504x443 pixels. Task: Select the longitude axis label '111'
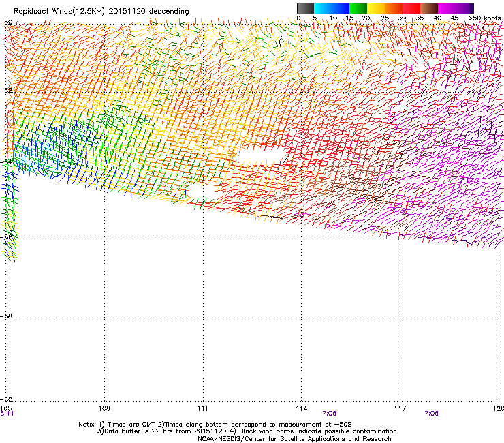202,408
